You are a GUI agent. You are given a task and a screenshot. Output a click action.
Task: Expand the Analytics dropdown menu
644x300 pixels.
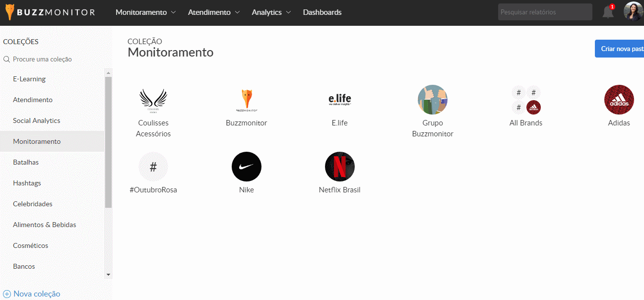[271, 12]
